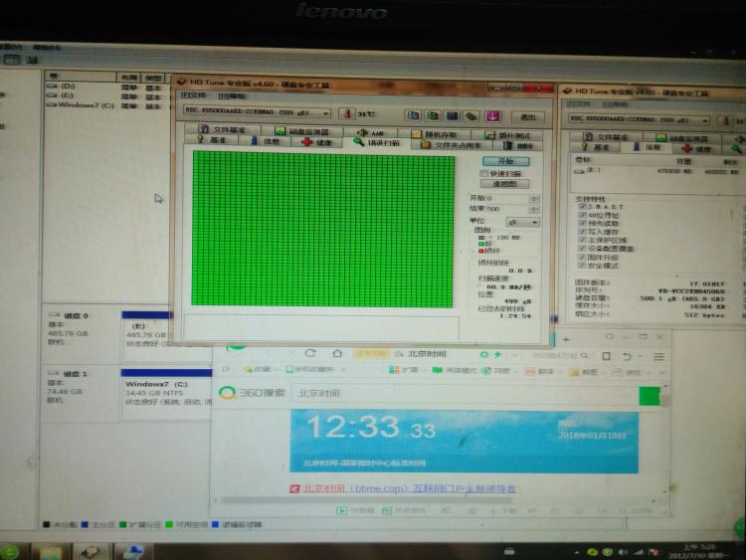Click the 速度图 speed map button

point(504,184)
